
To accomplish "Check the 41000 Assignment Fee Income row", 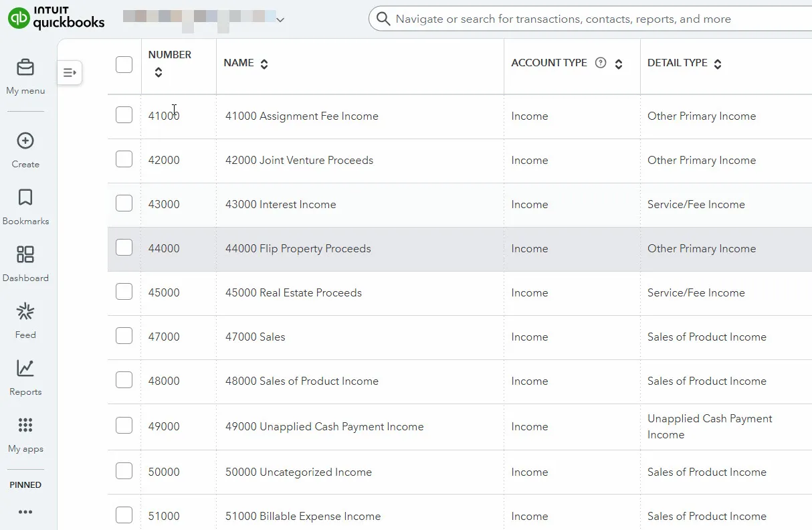I will pyautogui.click(x=124, y=115).
